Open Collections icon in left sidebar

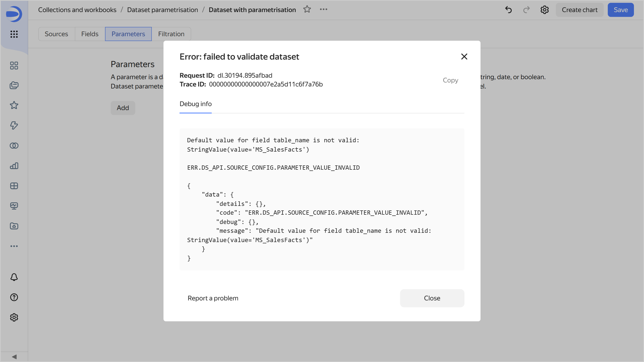point(14,85)
